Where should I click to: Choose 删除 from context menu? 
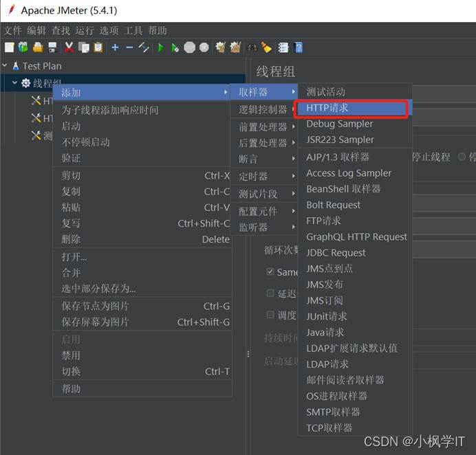142,239
